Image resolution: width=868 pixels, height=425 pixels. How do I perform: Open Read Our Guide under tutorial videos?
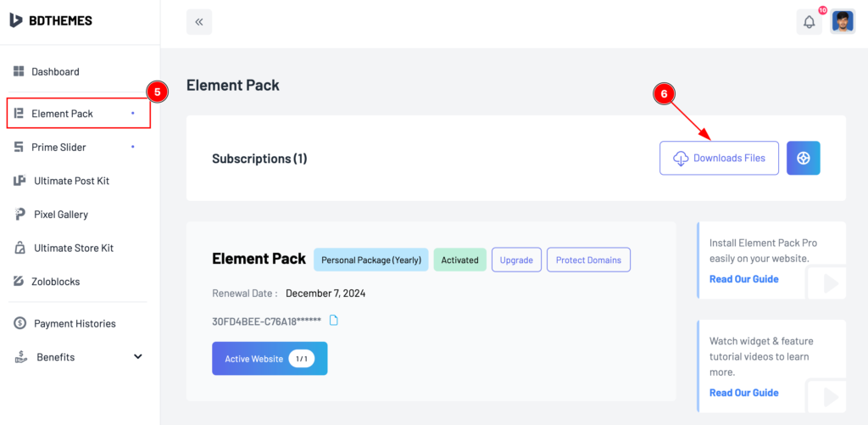tap(744, 392)
